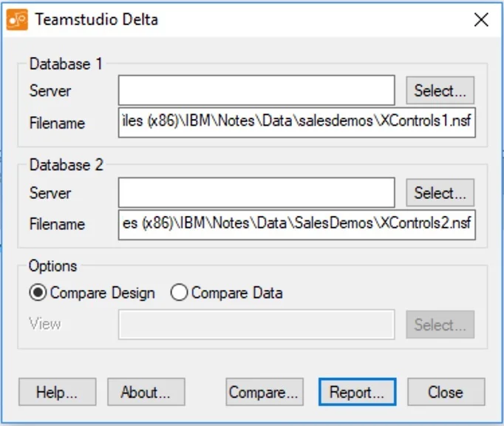Image resolution: width=504 pixels, height=426 pixels.
Task: Open Select for Database 1 server
Action: [440, 90]
